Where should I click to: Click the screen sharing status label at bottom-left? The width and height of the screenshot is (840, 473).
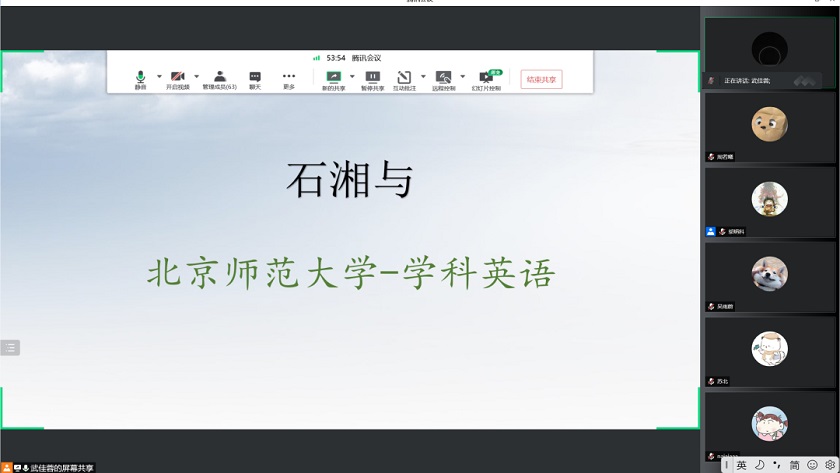[x=62, y=468]
